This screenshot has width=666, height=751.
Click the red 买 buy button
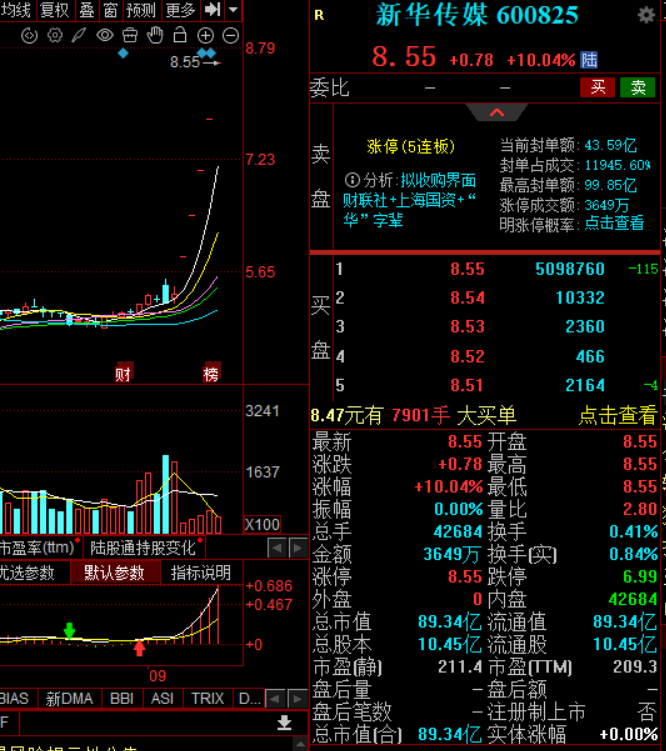pos(598,88)
